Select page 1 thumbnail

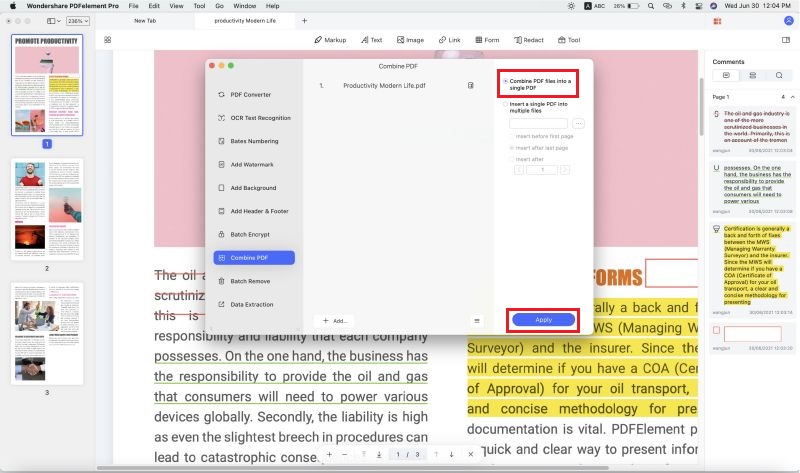(x=47, y=85)
